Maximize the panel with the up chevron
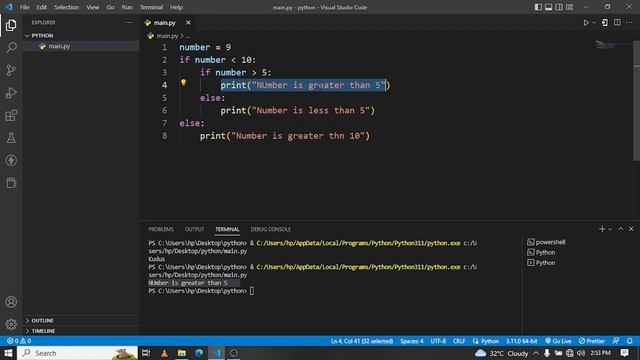Viewport: 640px width, 360px height. pos(620,229)
